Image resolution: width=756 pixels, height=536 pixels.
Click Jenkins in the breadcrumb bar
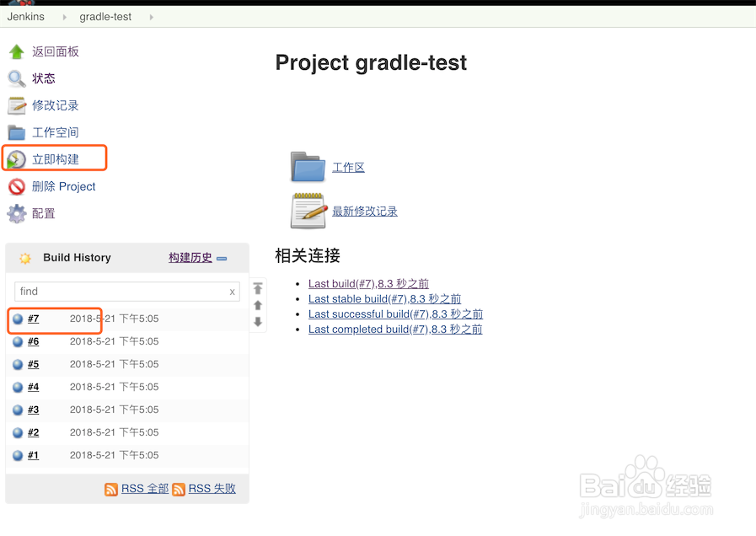(25, 16)
